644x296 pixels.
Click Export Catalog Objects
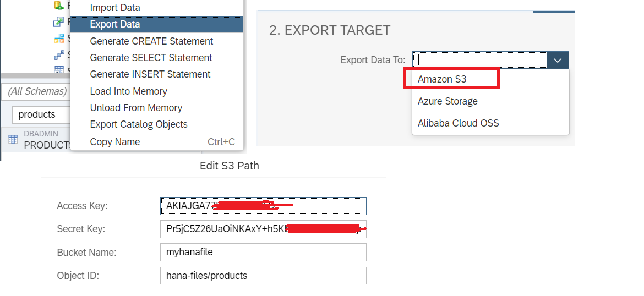pos(139,124)
